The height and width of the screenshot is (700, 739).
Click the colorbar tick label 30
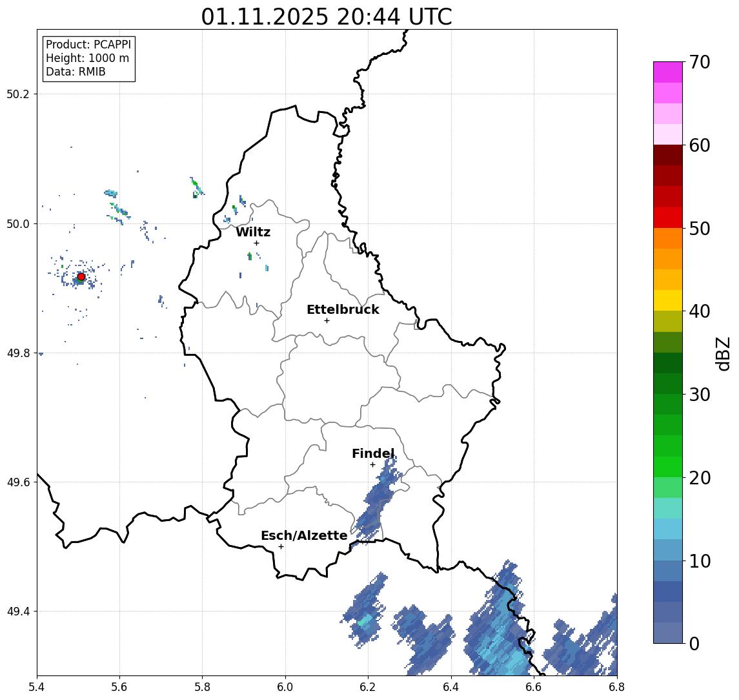(700, 395)
